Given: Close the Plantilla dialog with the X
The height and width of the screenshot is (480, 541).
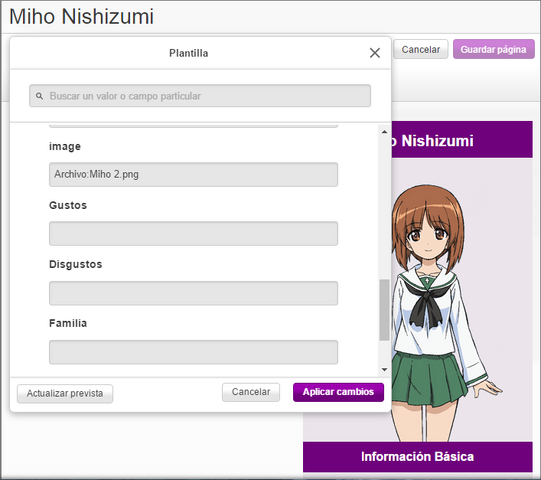Looking at the screenshot, I should [x=375, y=53].
